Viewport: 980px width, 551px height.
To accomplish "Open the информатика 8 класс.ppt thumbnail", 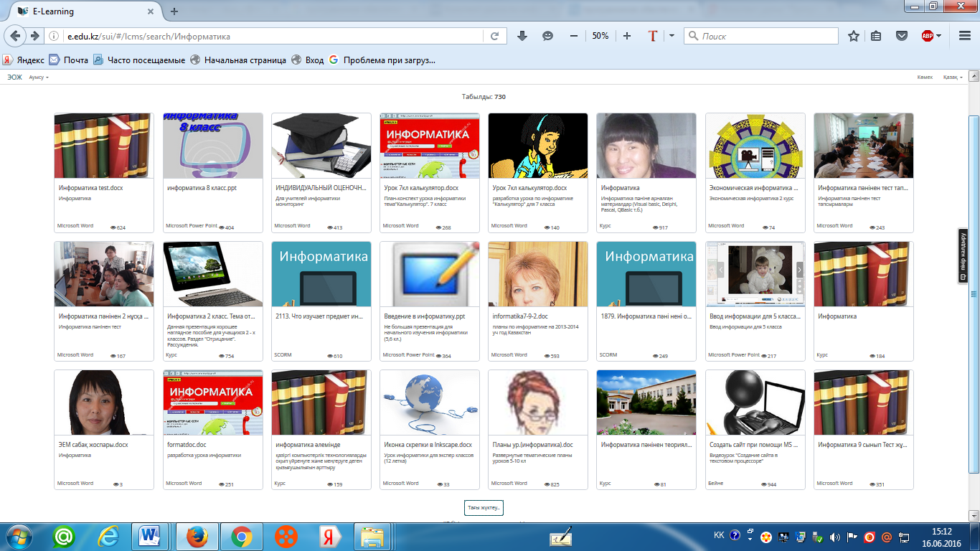I will click(212, 146).
